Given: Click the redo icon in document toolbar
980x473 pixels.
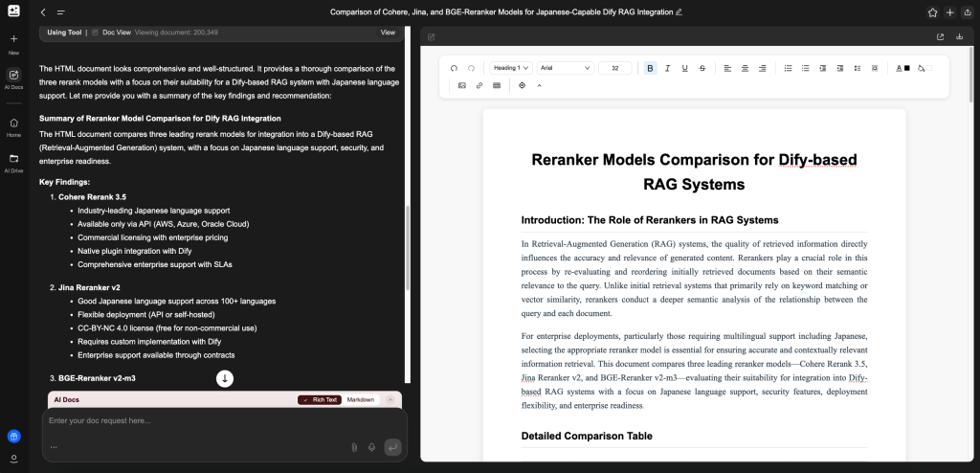Looking at the screenshot, I should tap(471, 68).
